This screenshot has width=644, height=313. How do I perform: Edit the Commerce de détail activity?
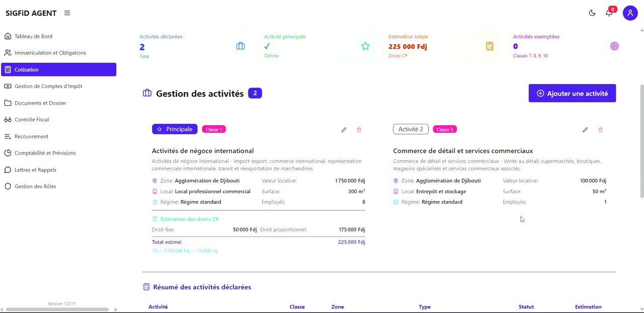coord(585,130)
